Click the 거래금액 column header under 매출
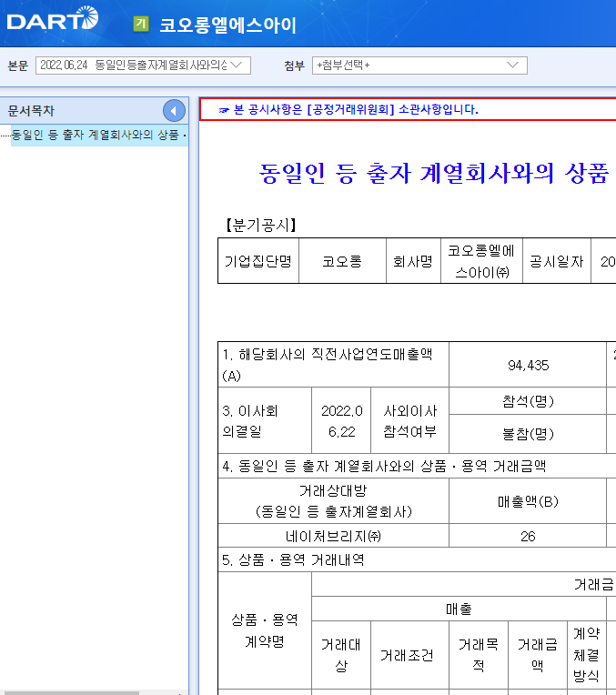Screen dimensions: 616x695 pyautogui.click(x=538, y=655)
